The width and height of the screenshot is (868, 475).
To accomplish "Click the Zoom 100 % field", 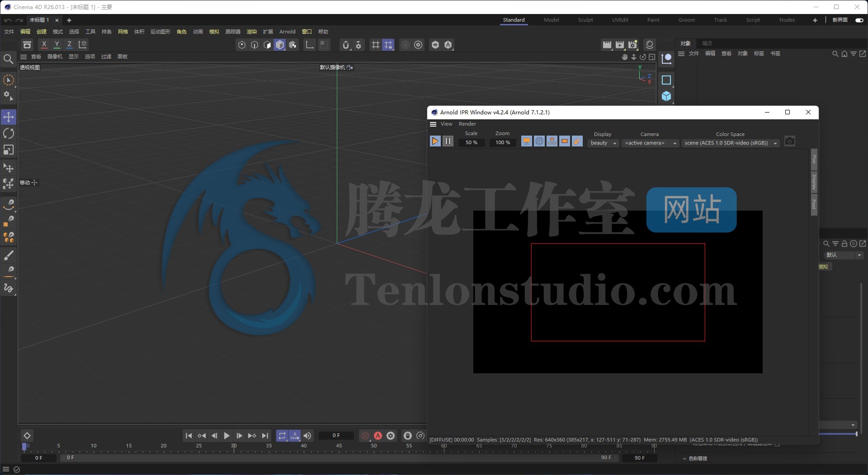I will coord(502,142).
